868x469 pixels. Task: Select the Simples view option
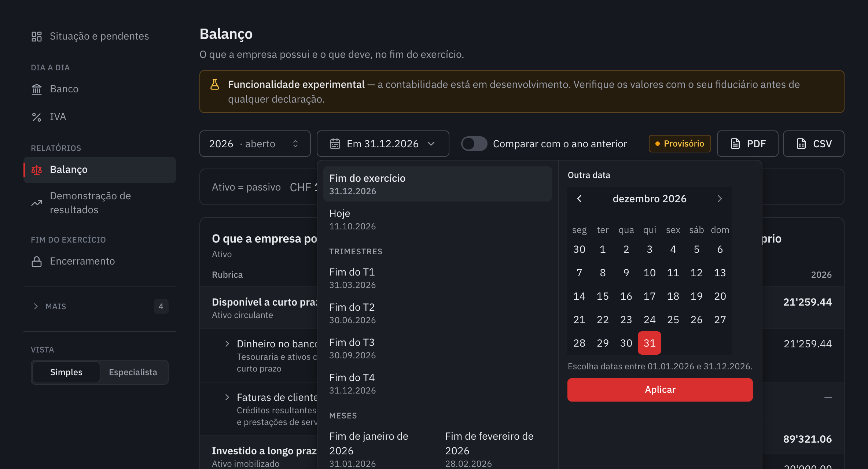click(x=66, y=372)
